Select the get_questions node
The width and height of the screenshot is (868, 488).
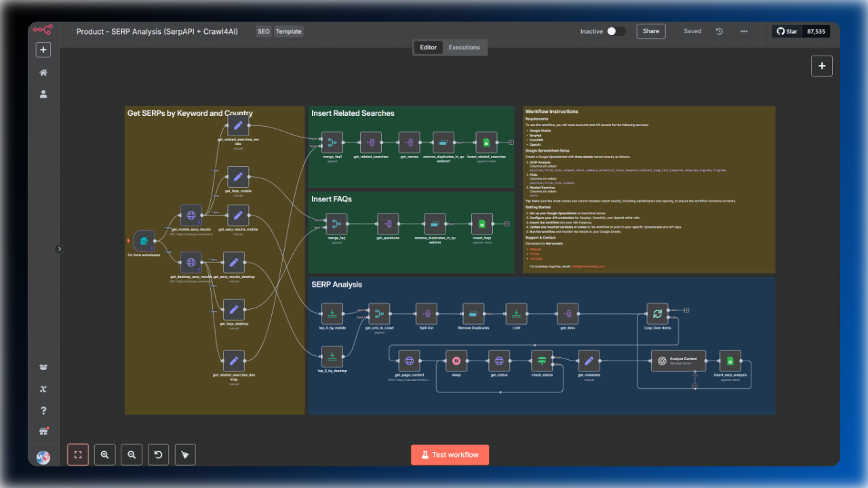(x=388, y=224)
